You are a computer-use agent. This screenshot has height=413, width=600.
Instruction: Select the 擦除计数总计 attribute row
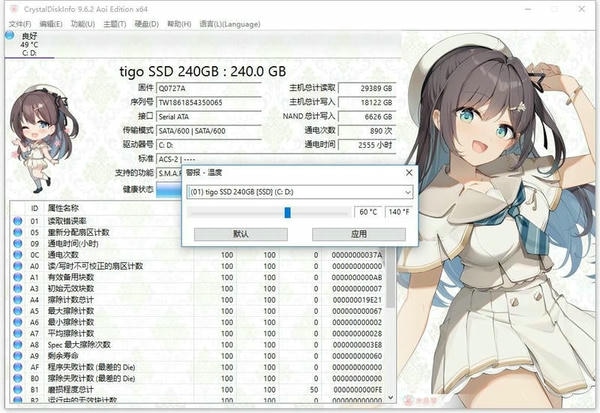click(197, 299)
